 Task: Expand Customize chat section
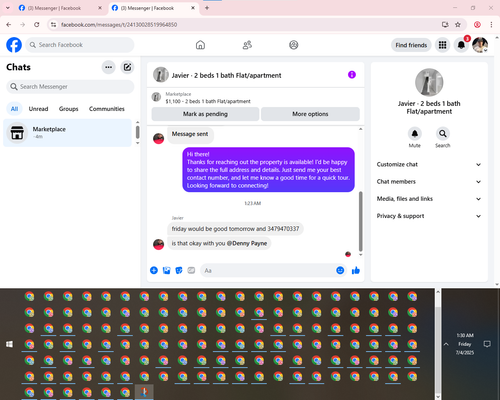coord(429,164)
